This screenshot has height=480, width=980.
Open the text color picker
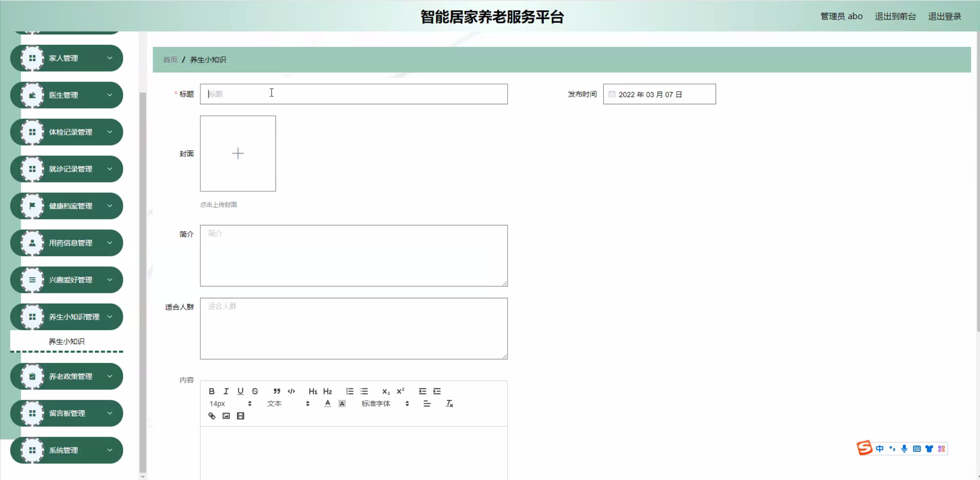(328, 403)
